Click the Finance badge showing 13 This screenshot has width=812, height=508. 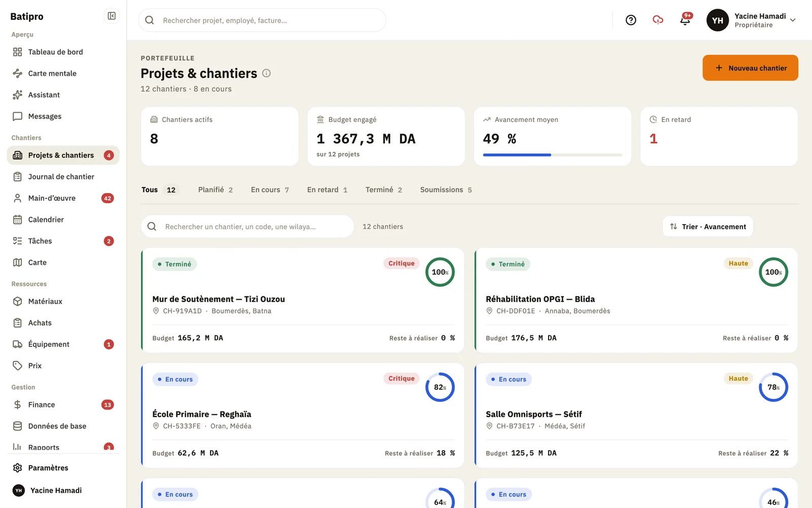[108, 405]
